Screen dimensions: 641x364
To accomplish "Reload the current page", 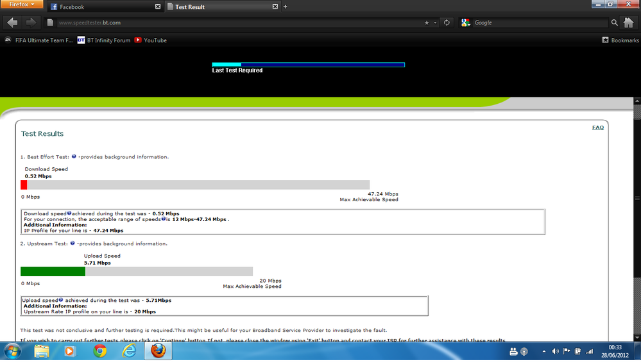I will 447,22.
